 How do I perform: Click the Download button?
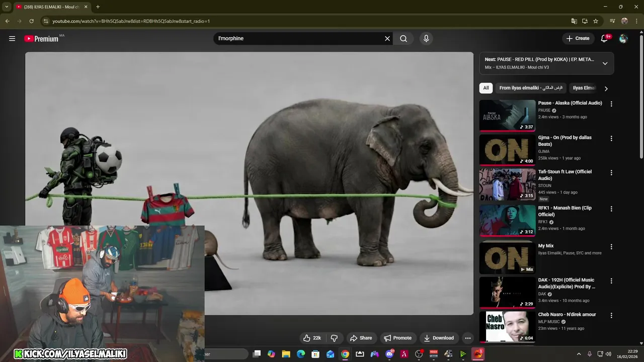pos(439,338)
